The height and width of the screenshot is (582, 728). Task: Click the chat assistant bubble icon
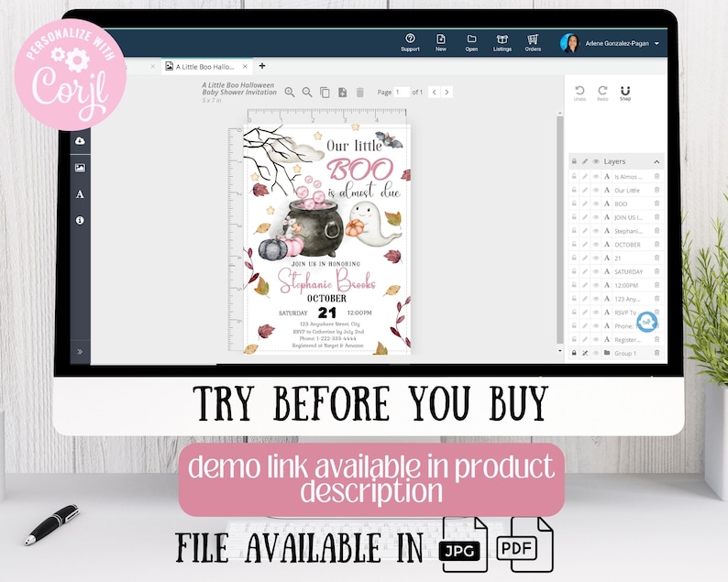[x=646, y=321]
